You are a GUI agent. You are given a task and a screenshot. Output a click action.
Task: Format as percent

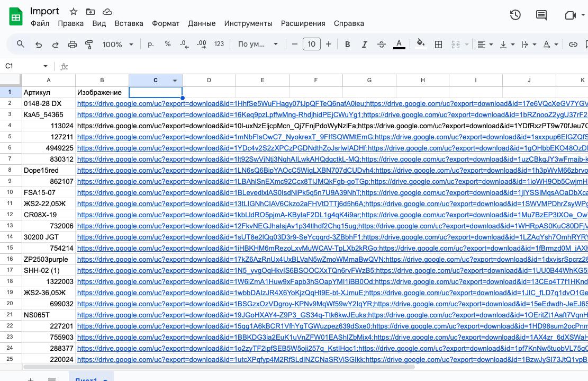coord(168,45)
